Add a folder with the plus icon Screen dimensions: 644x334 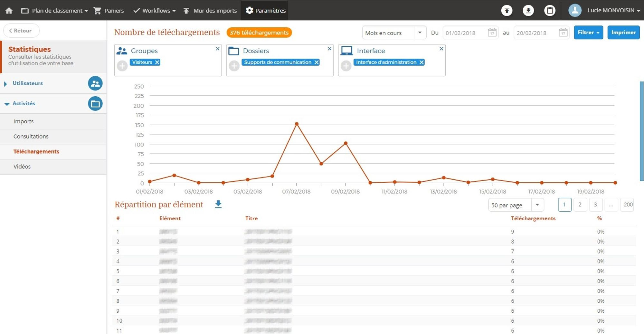click(x=234, y=66)
